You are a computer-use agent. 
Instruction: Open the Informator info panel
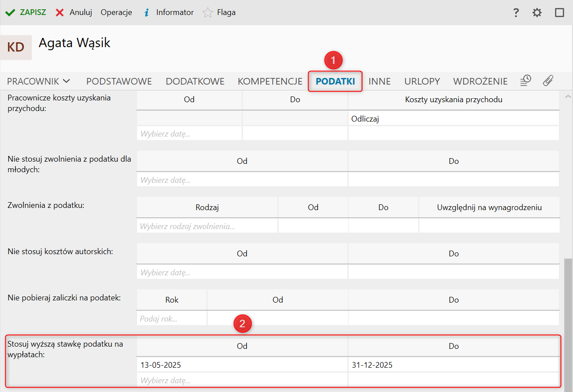[x=168, y=12]
